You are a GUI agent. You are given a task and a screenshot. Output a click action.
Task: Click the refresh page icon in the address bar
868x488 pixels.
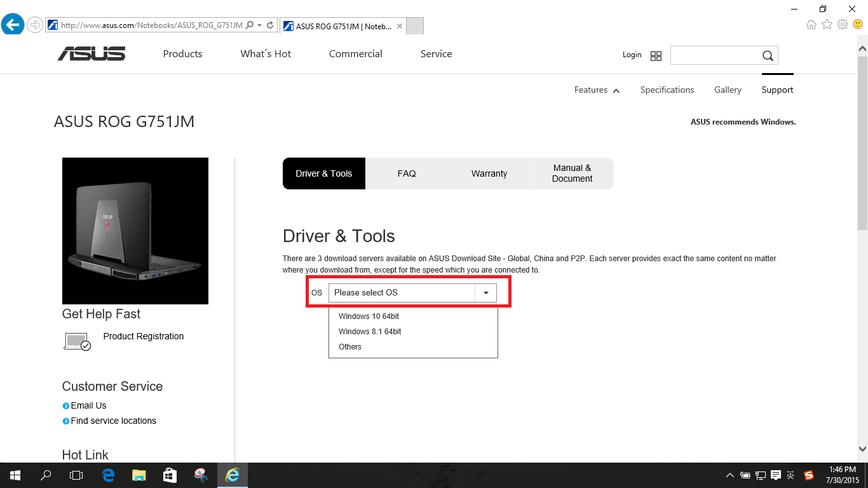tap(270, 25)
